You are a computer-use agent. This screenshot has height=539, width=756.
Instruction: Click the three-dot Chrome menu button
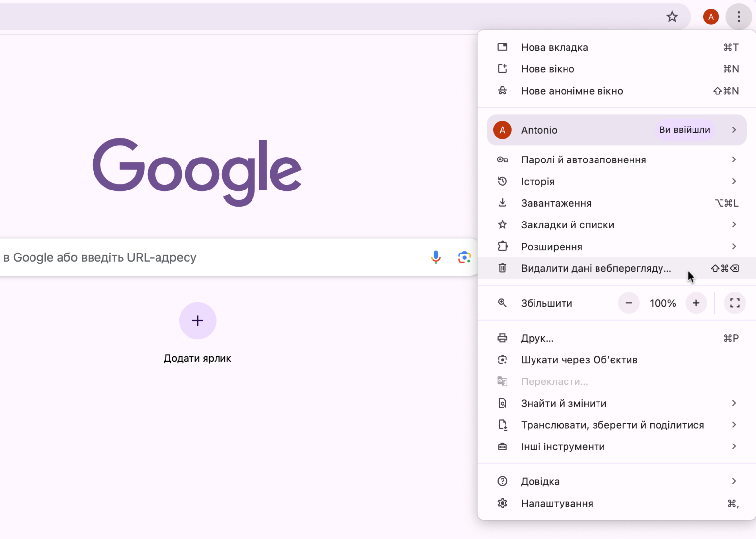pos(738,17)
